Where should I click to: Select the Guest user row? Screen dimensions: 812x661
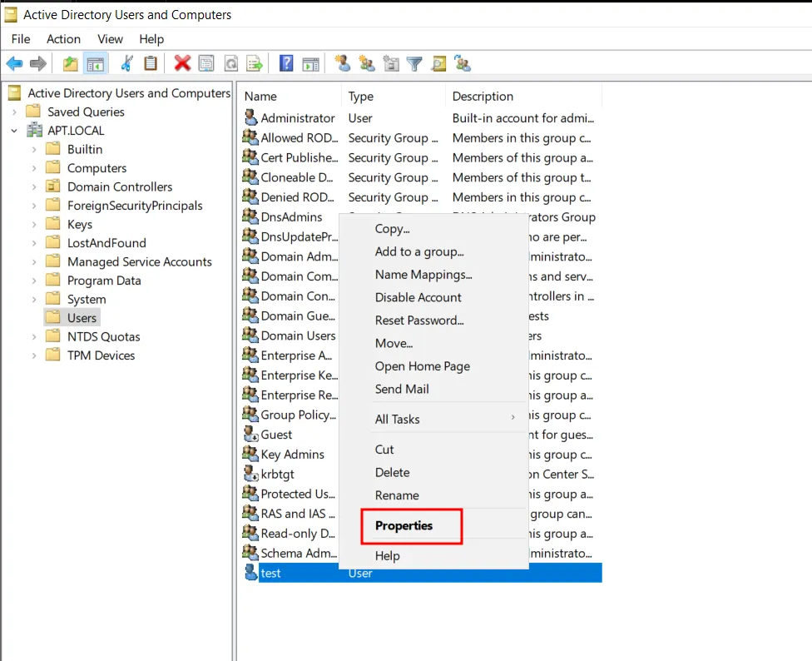tap(290, 435)
